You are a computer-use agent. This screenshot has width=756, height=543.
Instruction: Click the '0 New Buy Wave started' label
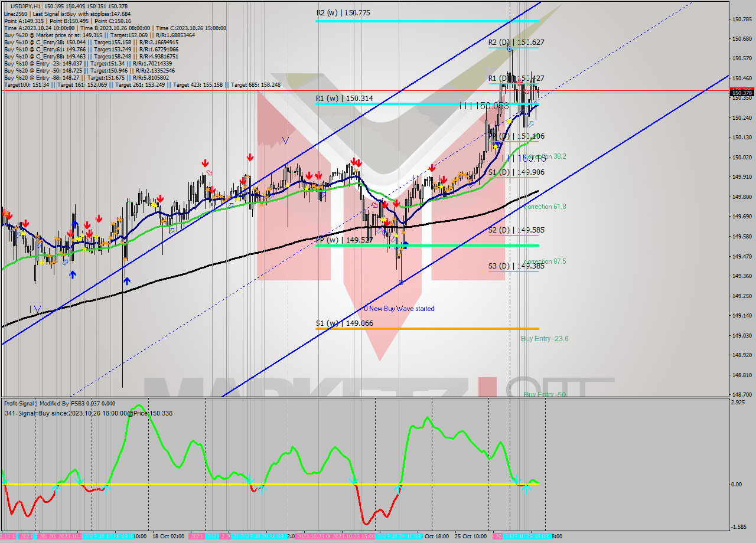[x=400, y=309]
